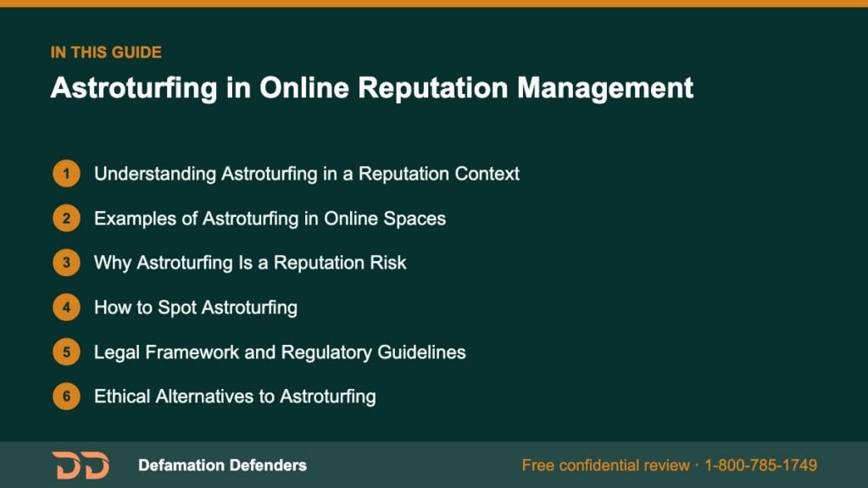The image size is (868, 488).
Task: Click the 'IN THIS GUIDE' heading
Action: coord(106,53)
